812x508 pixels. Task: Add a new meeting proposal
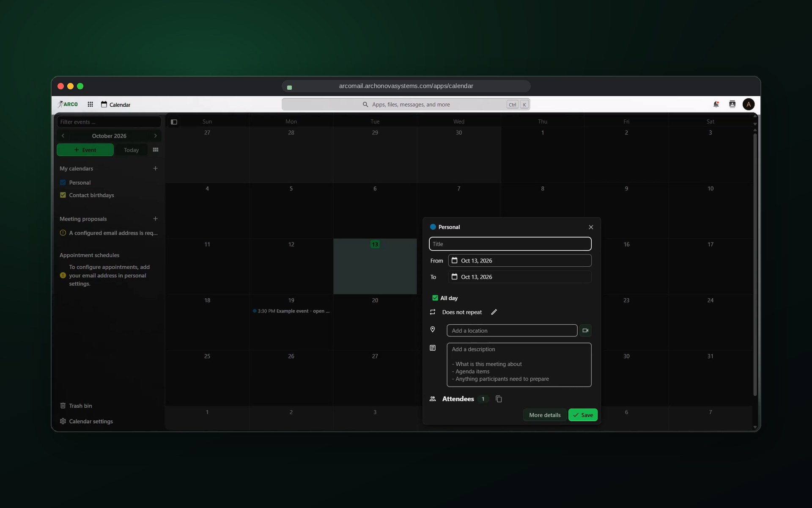point(155,219)
